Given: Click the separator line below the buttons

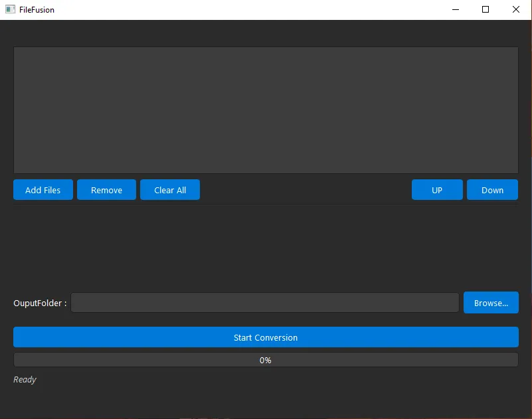Looking at the screenshot, I should (266, 205).
